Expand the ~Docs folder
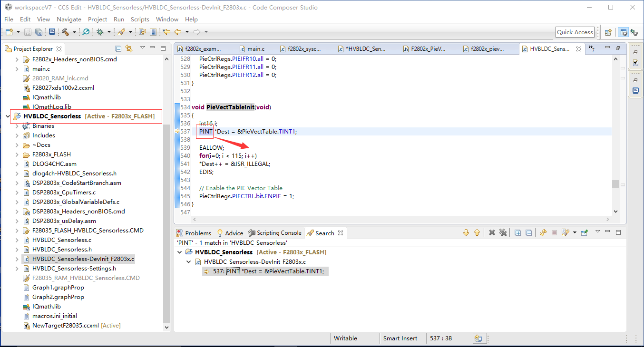 click(x=17, y=145)
